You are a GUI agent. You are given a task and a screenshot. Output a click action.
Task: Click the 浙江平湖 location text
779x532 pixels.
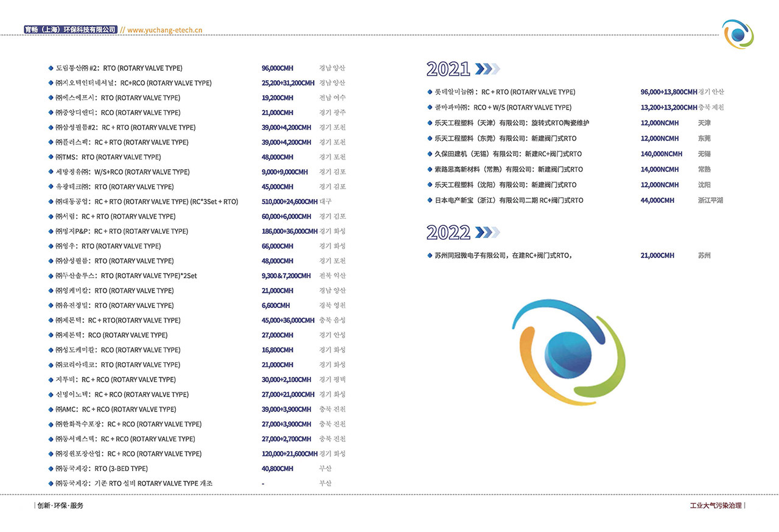[711, 200]
